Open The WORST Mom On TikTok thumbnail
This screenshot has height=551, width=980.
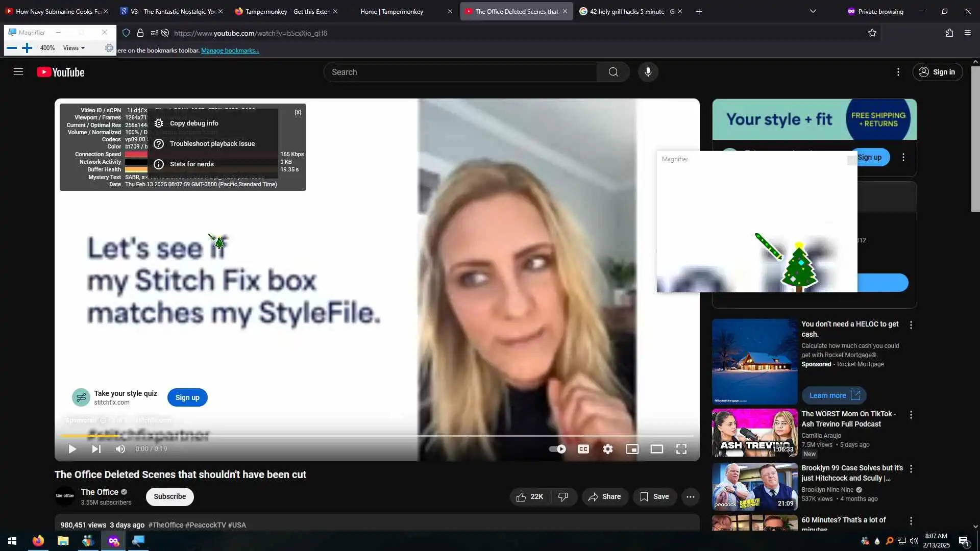tap(754, 433)
